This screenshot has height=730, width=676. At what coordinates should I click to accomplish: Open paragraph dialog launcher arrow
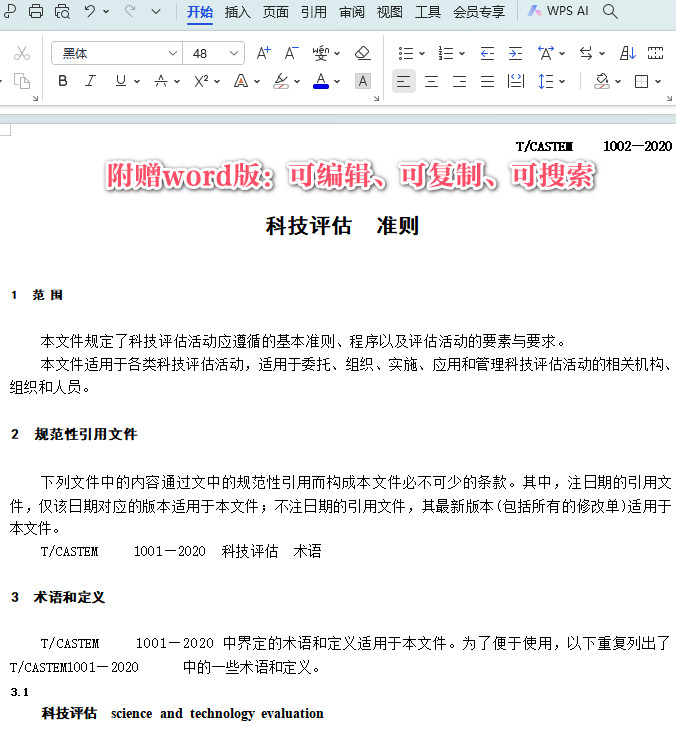[669, 98]
